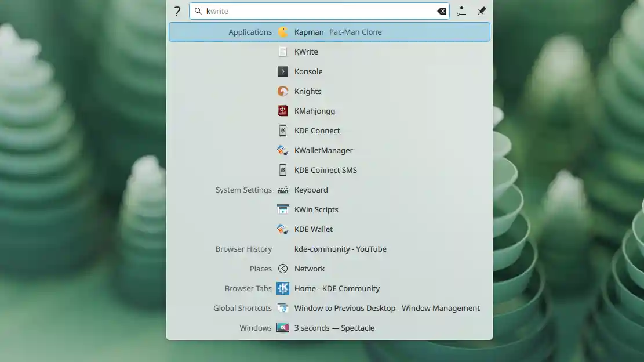Open the Konsole terminal
This screenshot has height=362, width=644.
point(308,71)
